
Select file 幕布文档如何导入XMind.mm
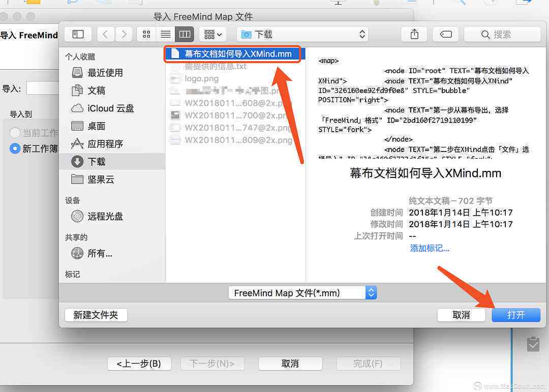(x=235, y=53)
